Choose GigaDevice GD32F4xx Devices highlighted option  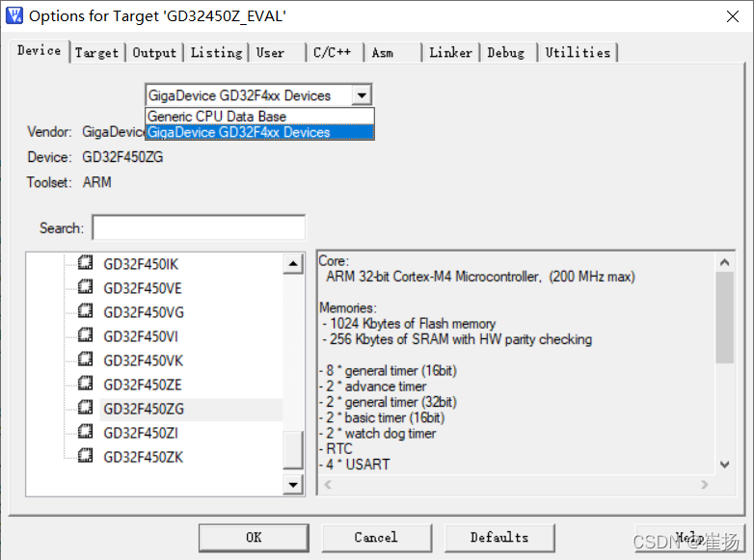pyautogui.click(x=259, y=132)
